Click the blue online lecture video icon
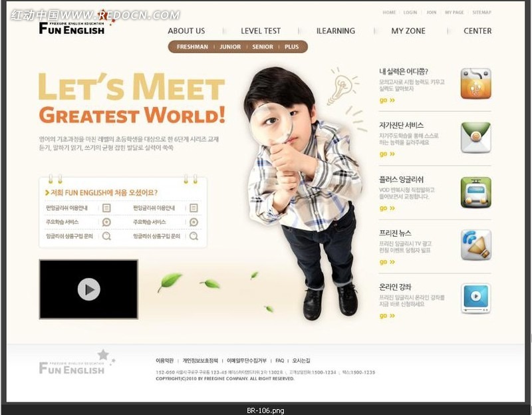Viewport: 532px width, 415px height. coord(475,299)
